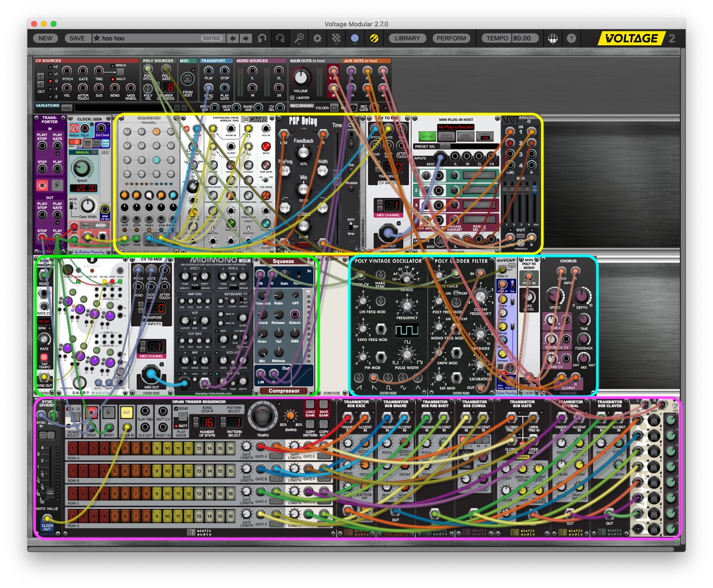This screenshot has height=588, width=713.
Task: Open the LIBRARY tab
Action: click(407, 38)
